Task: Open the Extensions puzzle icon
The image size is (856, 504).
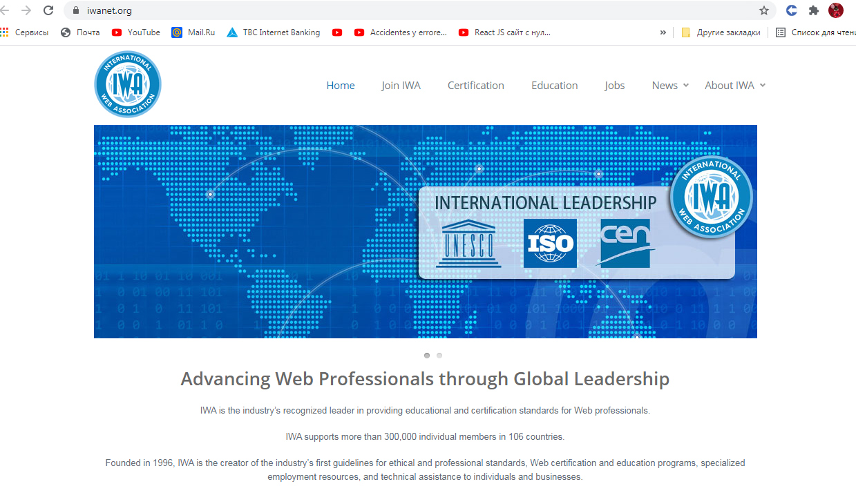Action: pos(814,10)
